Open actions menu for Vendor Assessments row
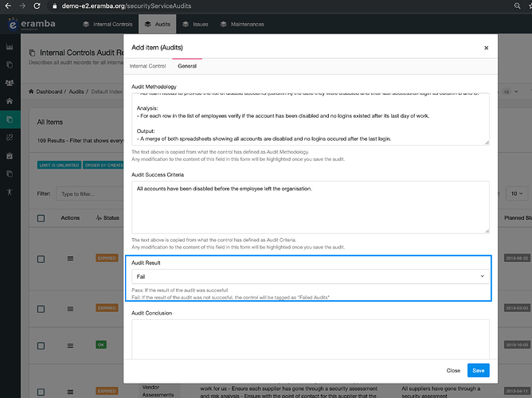The image size is (532, 398). click(70, 392)
